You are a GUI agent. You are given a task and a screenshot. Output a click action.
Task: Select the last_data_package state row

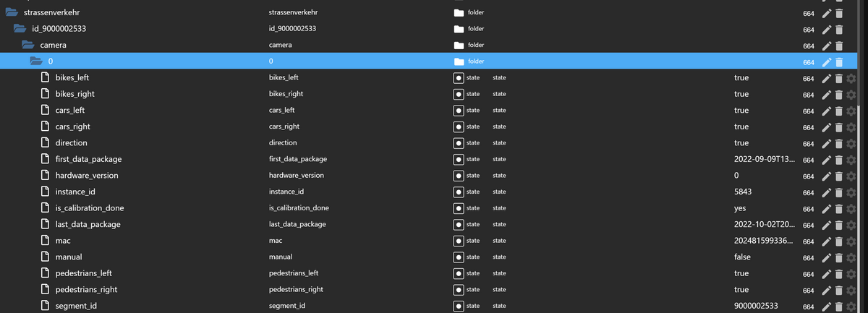[x=88, y=224]
